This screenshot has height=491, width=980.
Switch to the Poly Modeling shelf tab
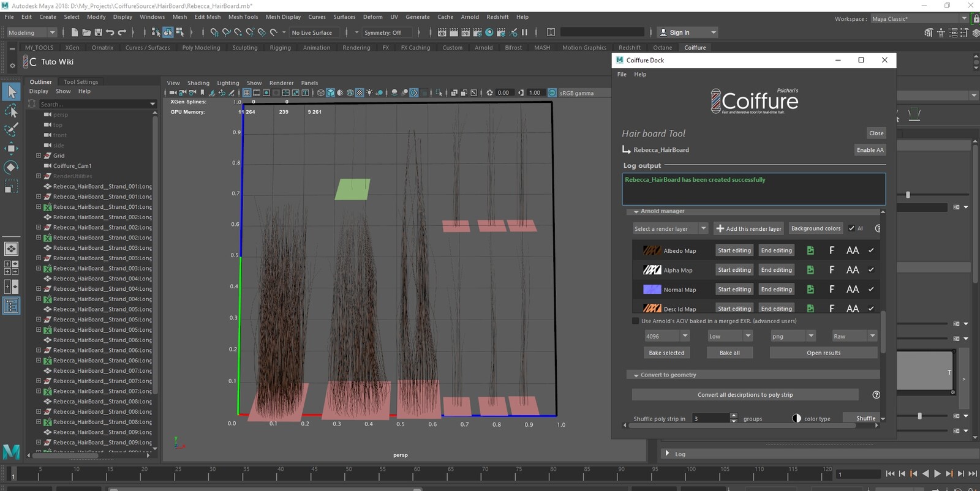tap(201, 47)
